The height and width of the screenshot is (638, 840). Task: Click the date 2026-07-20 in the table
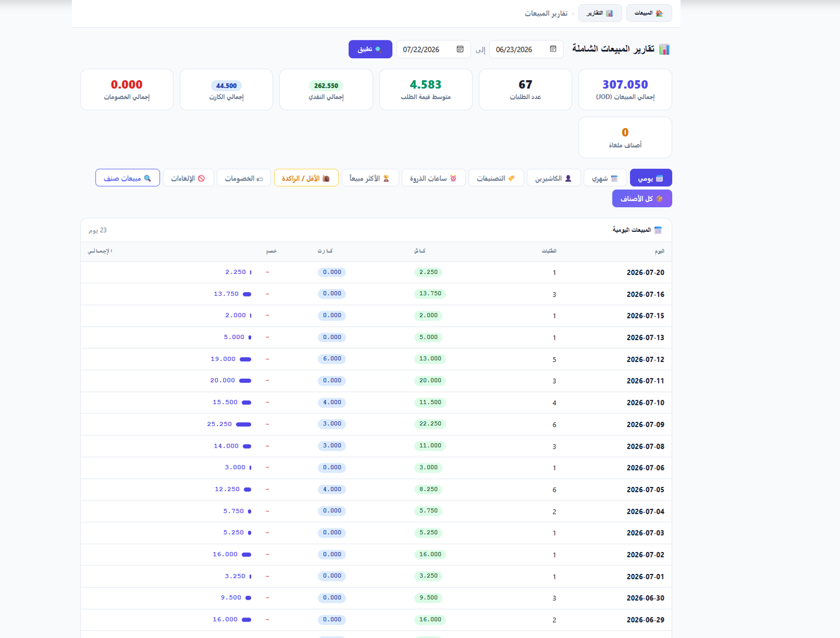tap(645, 273)
